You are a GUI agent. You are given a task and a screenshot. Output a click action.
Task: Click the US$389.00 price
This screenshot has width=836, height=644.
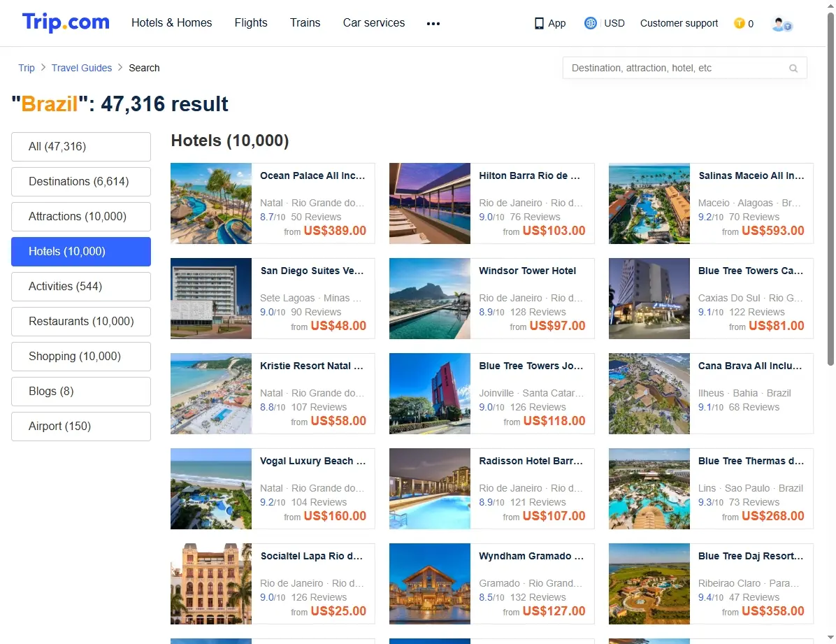pos(335,231)
